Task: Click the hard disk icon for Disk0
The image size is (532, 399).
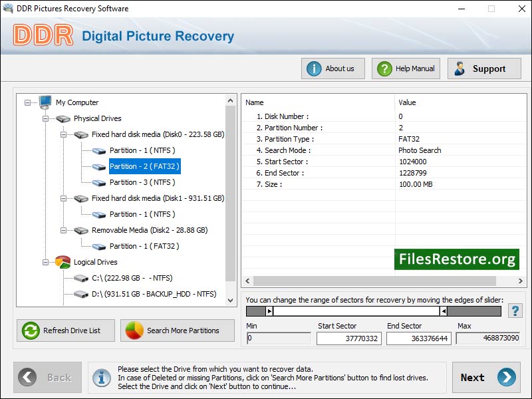Action: click(80, 134)
